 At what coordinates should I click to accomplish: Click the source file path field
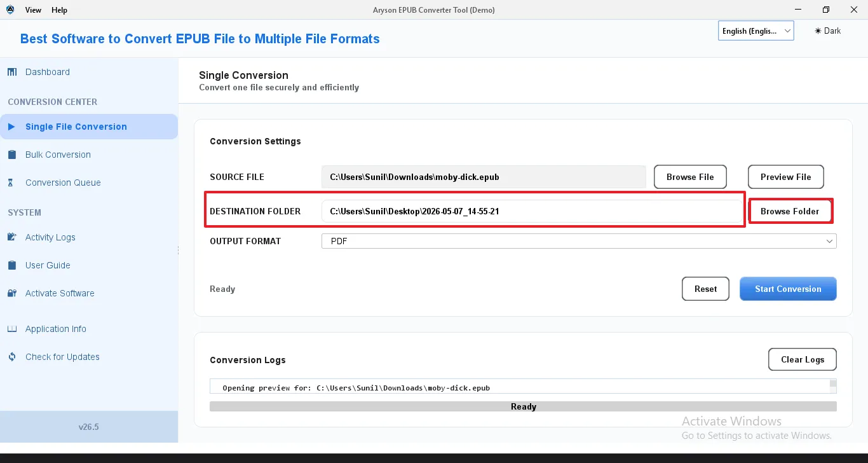(484, 177)
